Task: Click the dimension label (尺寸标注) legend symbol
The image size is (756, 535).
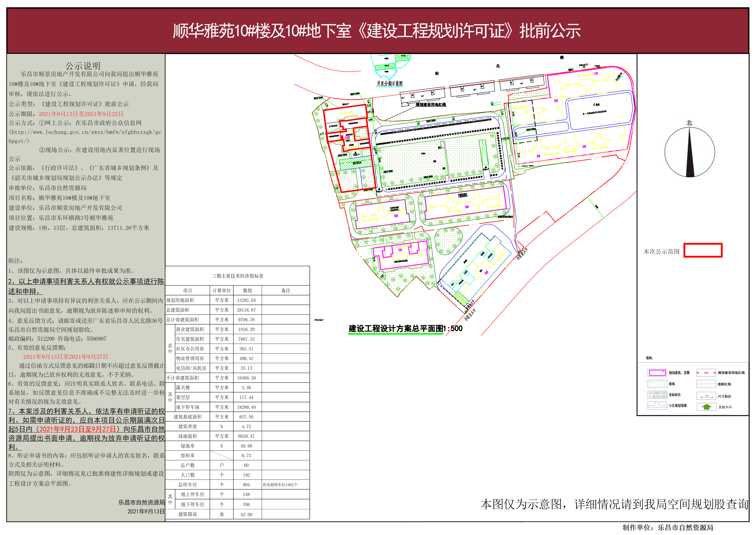Action: tap(706, 396)
